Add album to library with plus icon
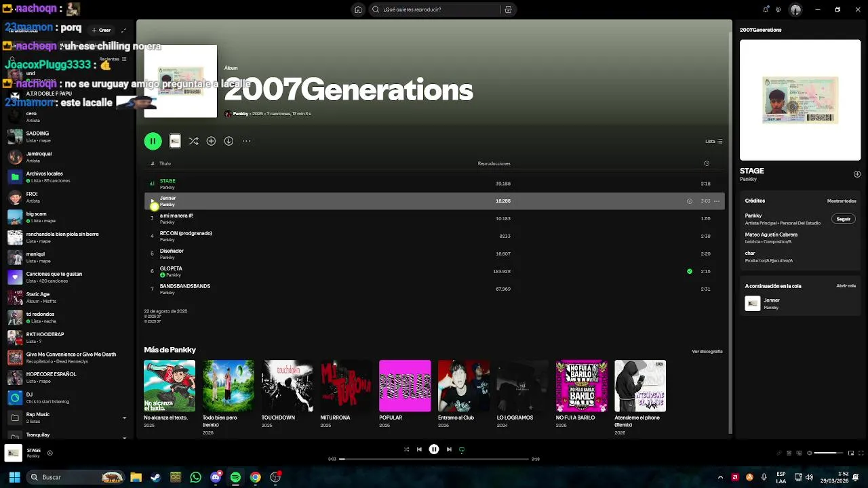 click(211, 141)
